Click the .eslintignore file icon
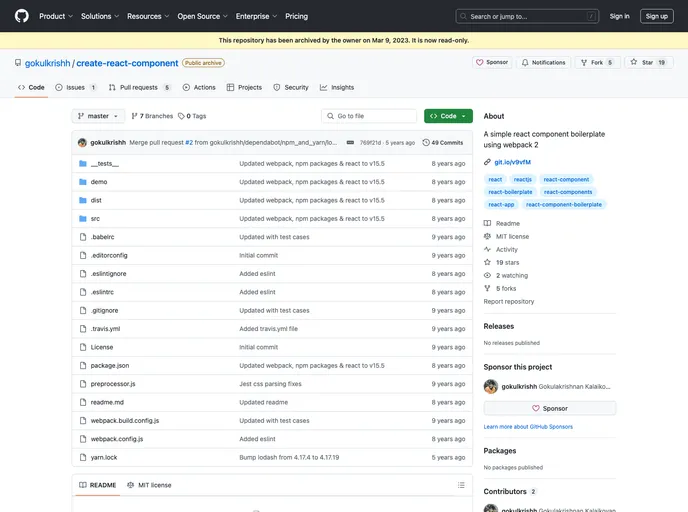This screenshot has height=512, width=688. 82,274
